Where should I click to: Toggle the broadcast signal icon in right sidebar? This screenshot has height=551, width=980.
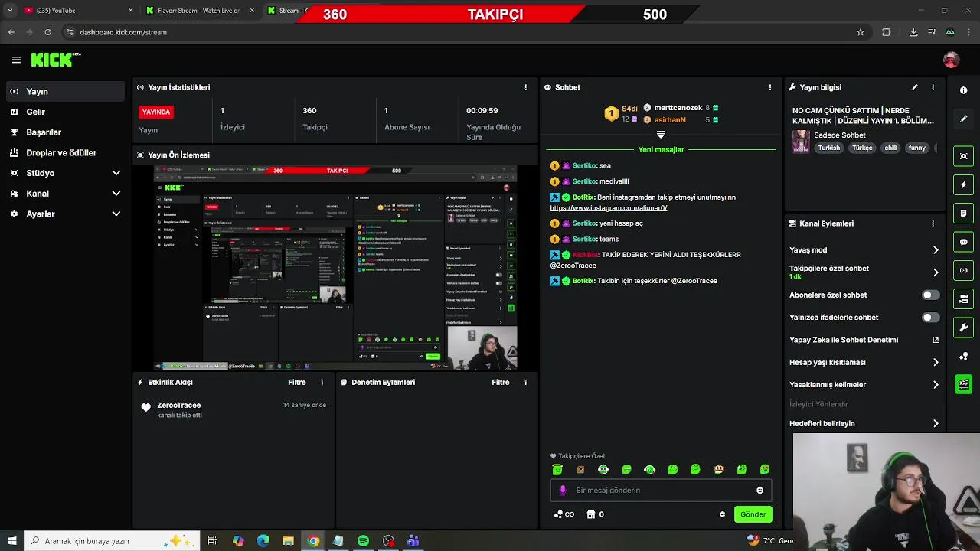pyautogui.click(x=963, y=270)
